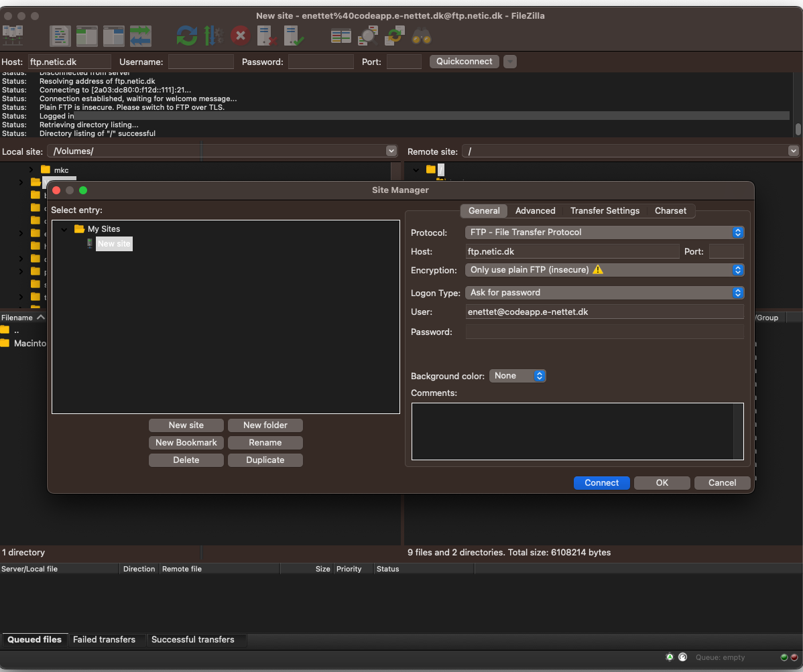This screenshot has height=672, width=803.
Task: Open Quickconnect history dropdown arrow
Action: pos(509,62)
